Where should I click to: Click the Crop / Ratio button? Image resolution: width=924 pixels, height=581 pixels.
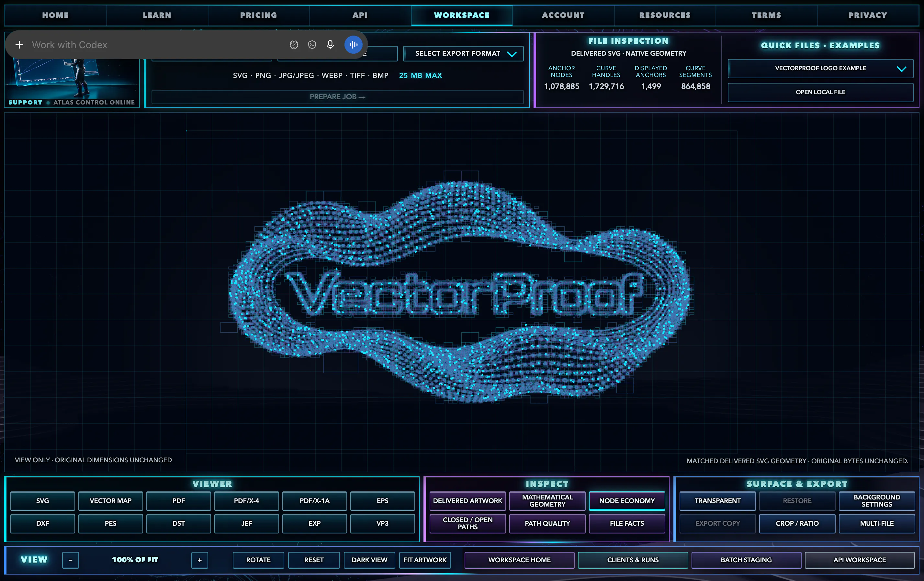797,523
